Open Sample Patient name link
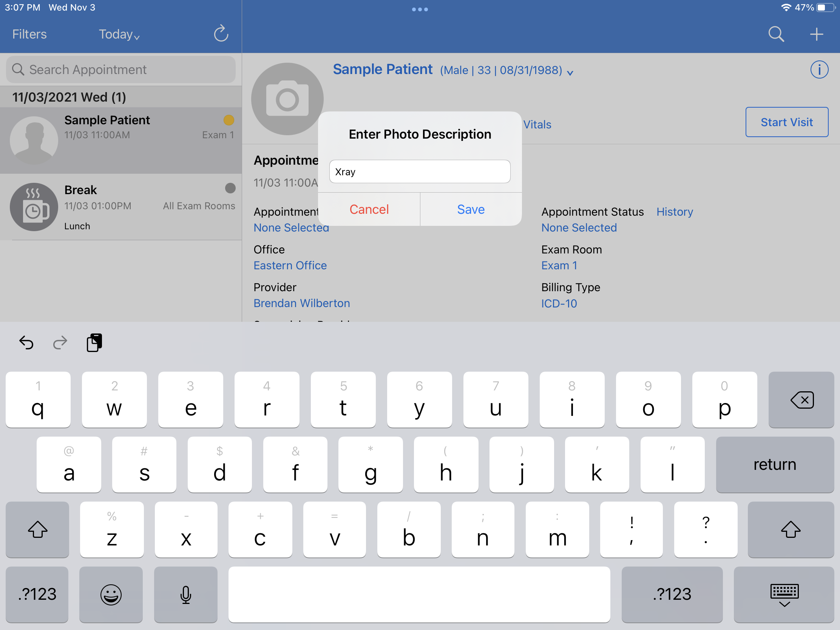840x630 pixels. click(x=382, y=69)
